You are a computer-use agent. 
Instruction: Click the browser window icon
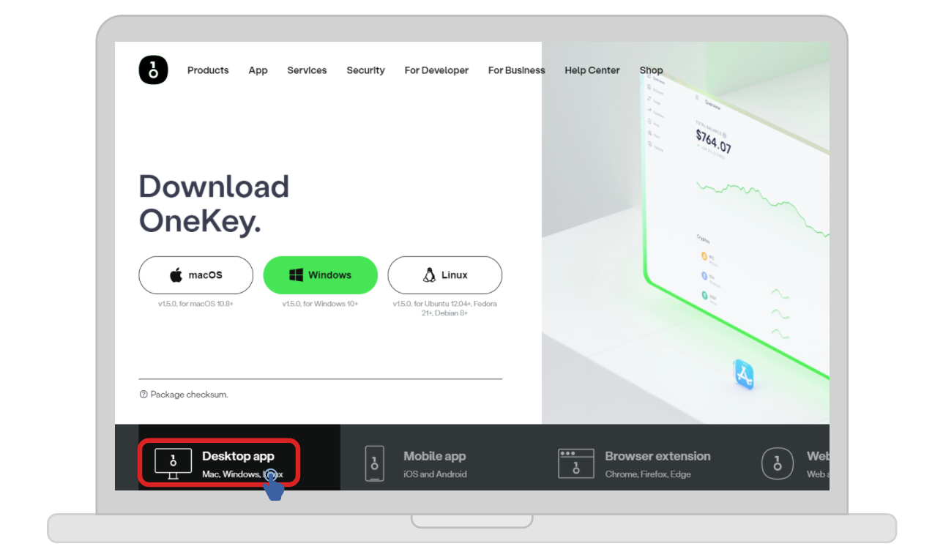click(575, 464)
